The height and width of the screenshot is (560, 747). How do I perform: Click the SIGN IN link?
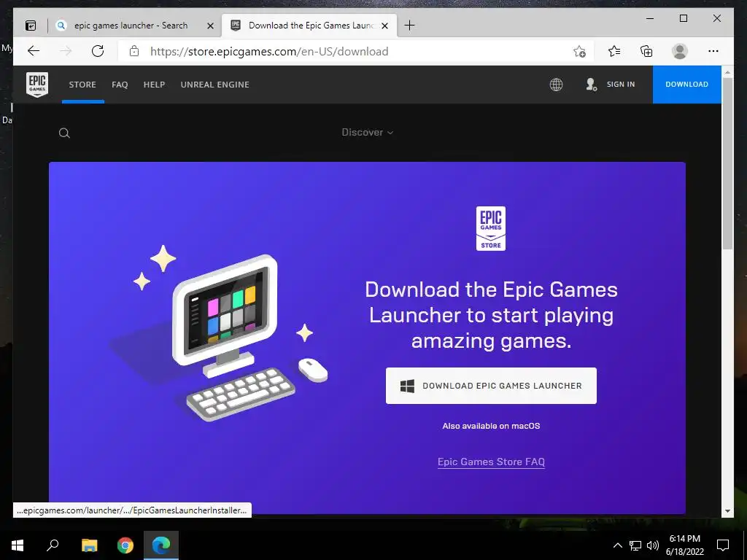[x=621, y=85]
